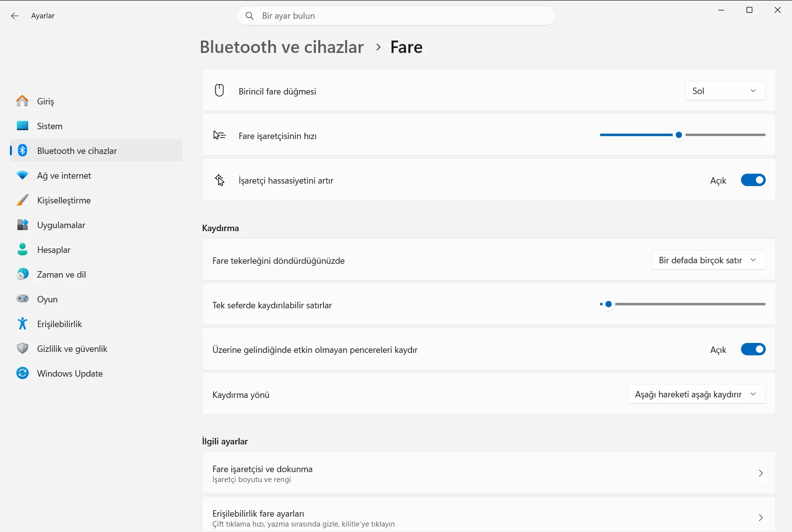792x532 pixels.
Task: Click the Erişilebilirlik figure icon
Action: pyautogui.click(x=22, y=324)
